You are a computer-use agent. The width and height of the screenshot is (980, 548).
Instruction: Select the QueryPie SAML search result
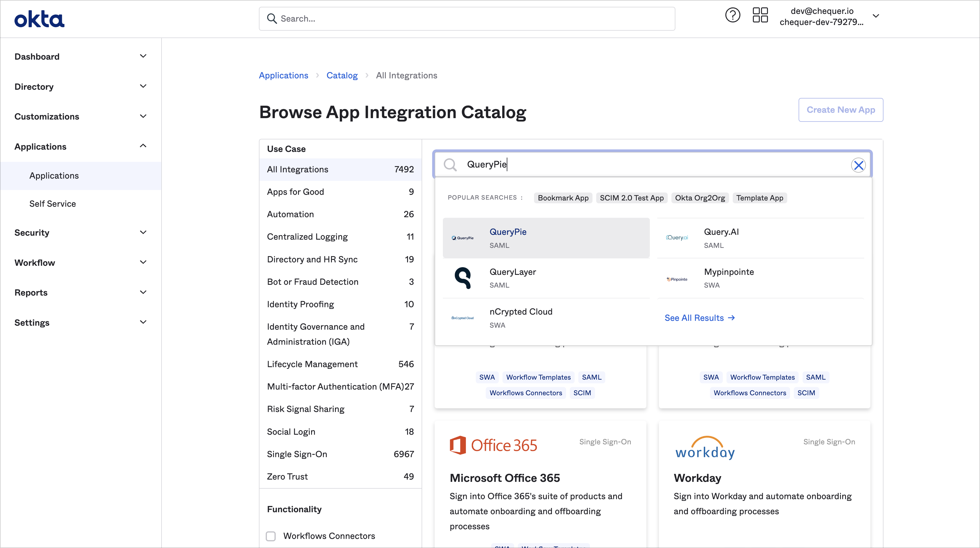click(546, 238)
